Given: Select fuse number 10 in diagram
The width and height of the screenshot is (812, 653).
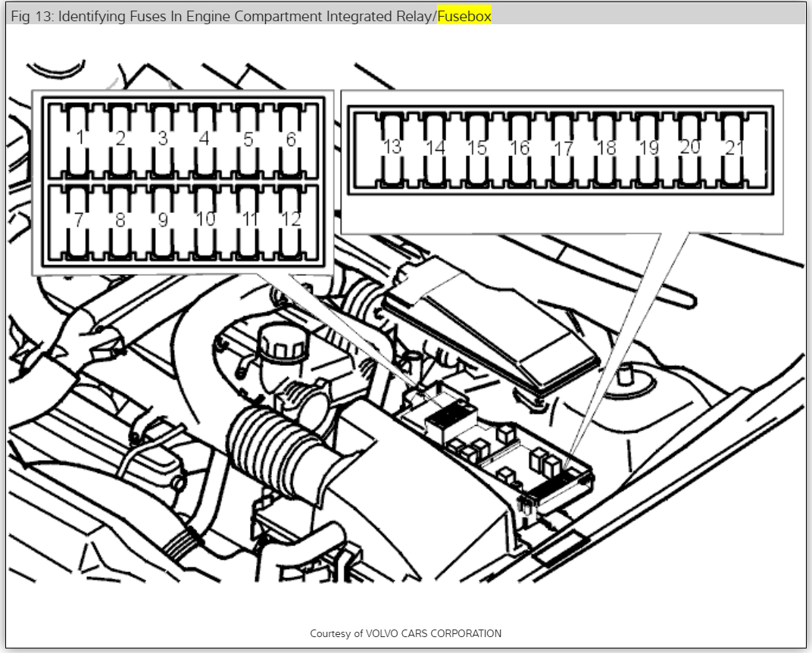Looking at the screenshot, I should pyautogui.click(x=205, y=221).
